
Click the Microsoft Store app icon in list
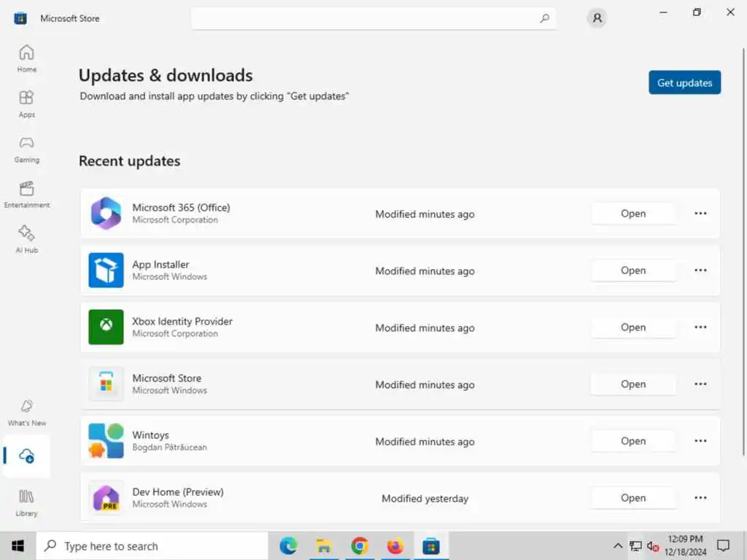point(106,384)
